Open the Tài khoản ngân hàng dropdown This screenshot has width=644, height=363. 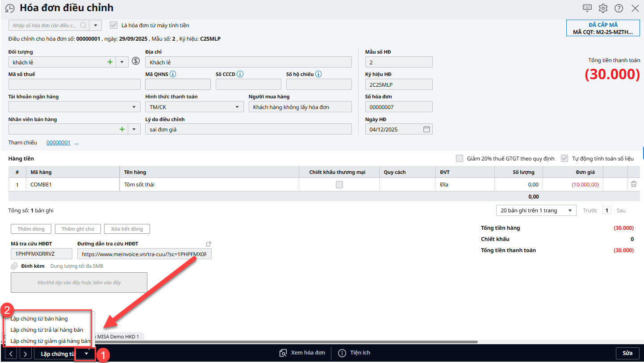[x=134, y=107]
